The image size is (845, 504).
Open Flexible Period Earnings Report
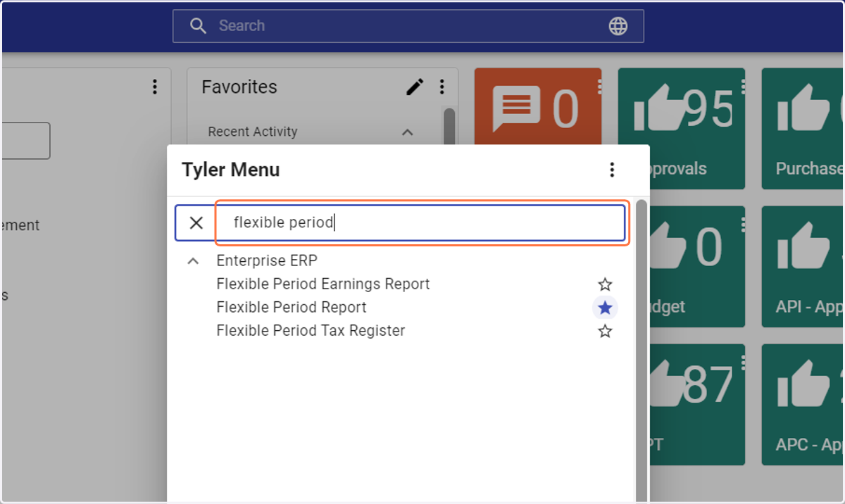point(323,284)
